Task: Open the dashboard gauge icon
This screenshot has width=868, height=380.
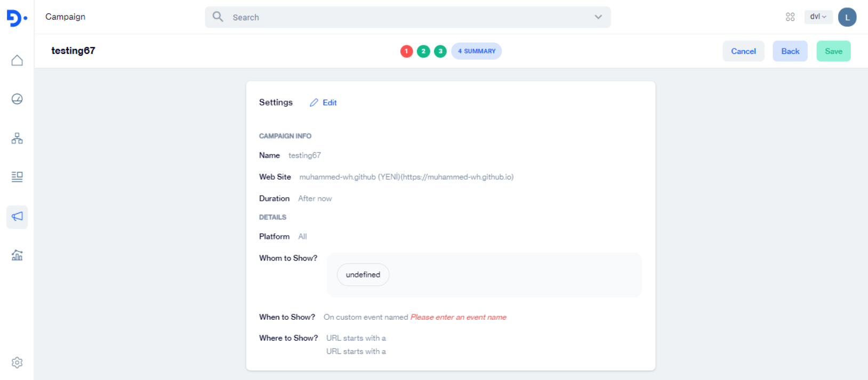Action: pyautogui.click(x=17, y=99)
